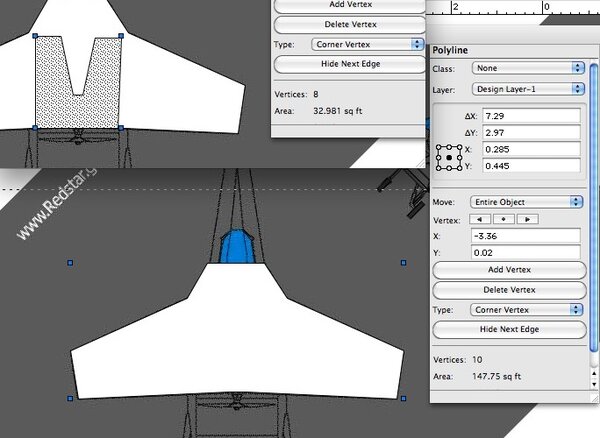Grab top-right selection handle of large wing polyline

click(x=403, y=263)
